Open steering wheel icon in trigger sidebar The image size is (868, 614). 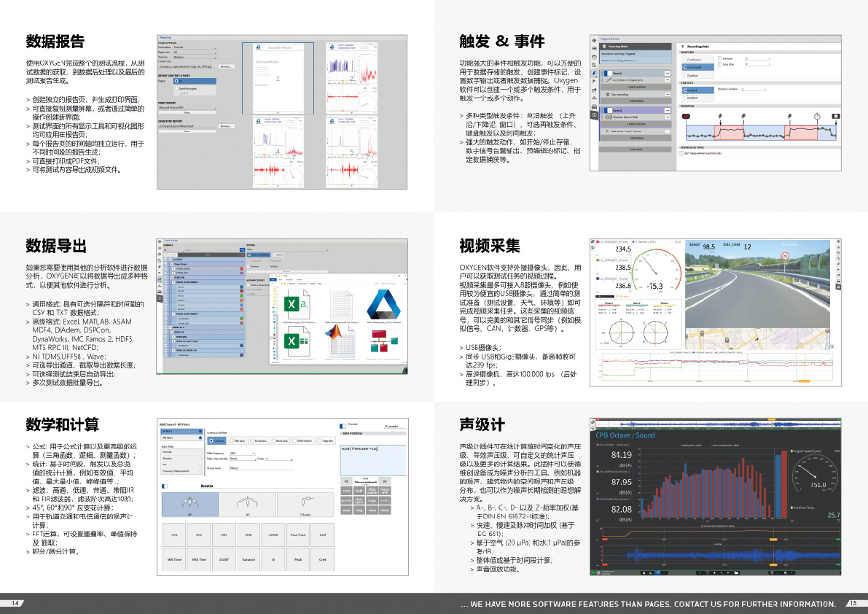(594, 114)
